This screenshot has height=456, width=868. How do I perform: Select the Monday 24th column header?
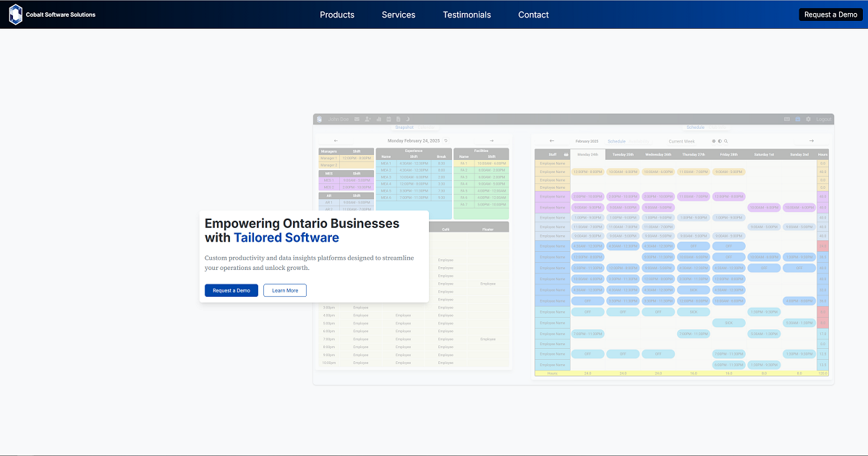(586, 154)
